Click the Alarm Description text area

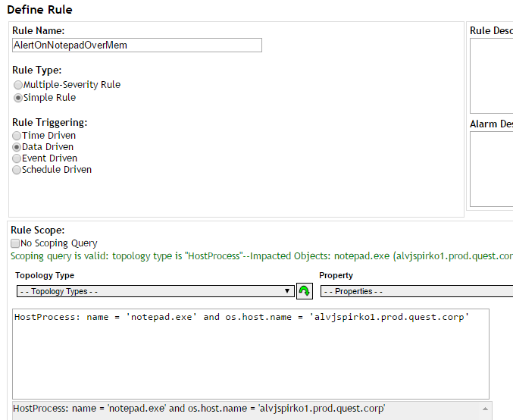pyautogui.click(x=492, y=169)
